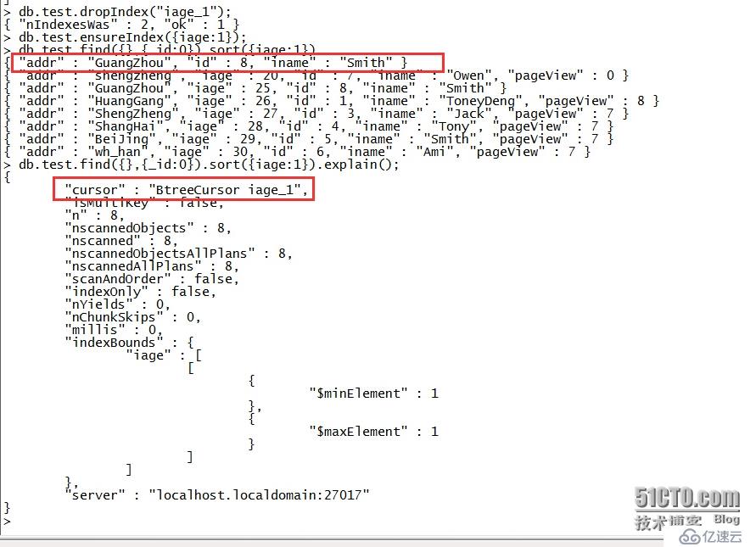Click the dropIndex("iage_1") command line

tap(118, 12)
